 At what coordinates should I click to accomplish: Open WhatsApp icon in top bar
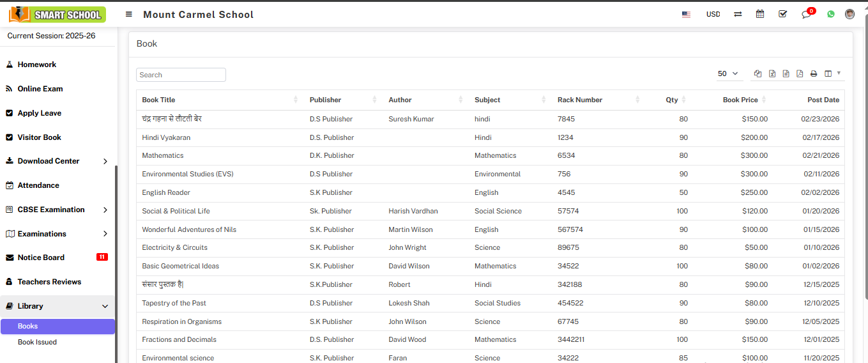pyautogui.click(x=830, y=14)
